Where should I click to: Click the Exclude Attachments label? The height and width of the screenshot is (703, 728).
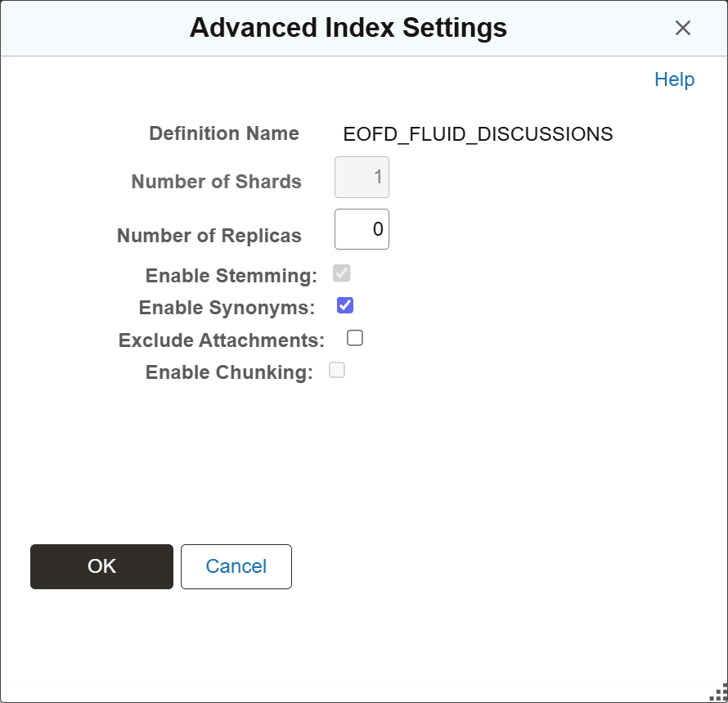(221, 340)
